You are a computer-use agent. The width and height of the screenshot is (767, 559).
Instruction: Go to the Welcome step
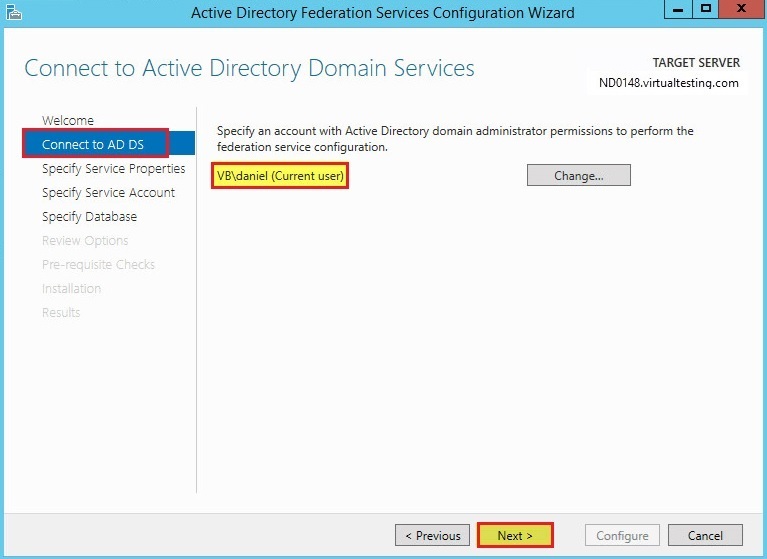coord(68,120)
